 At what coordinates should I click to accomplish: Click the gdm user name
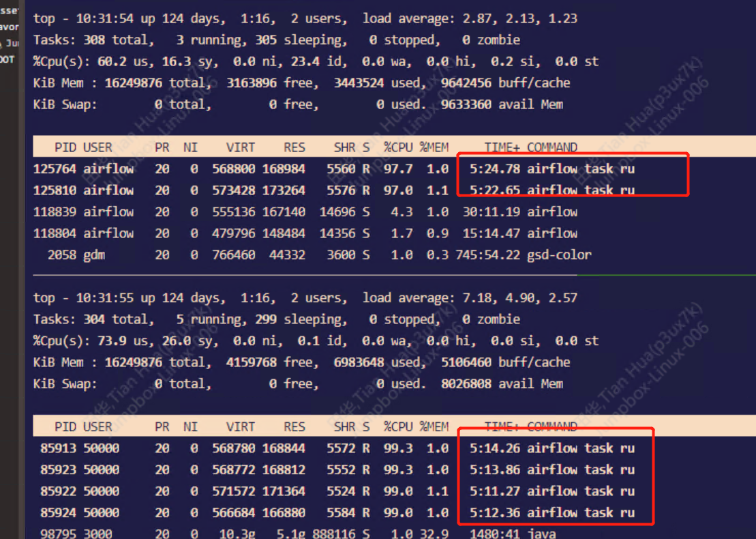pos(94,254)
